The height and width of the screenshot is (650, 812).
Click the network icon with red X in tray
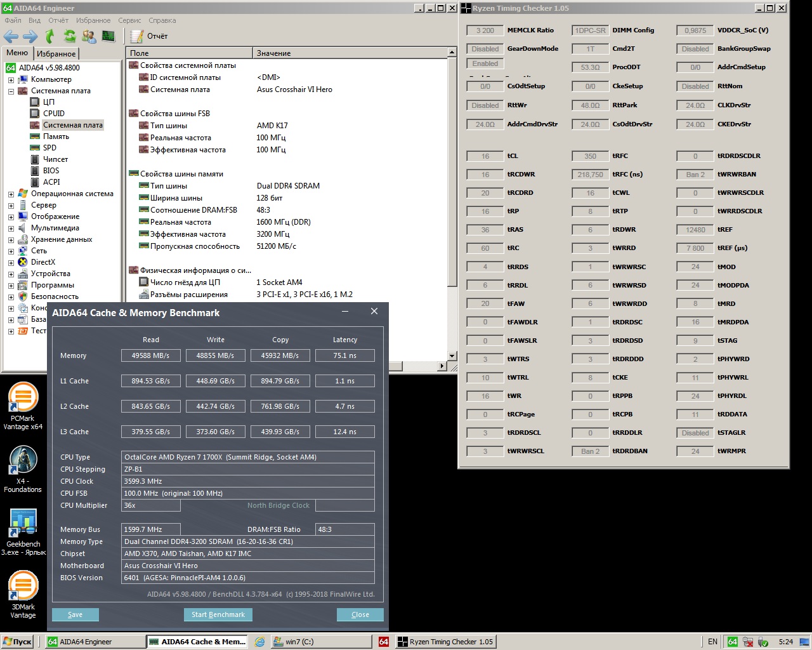(748, 642)
